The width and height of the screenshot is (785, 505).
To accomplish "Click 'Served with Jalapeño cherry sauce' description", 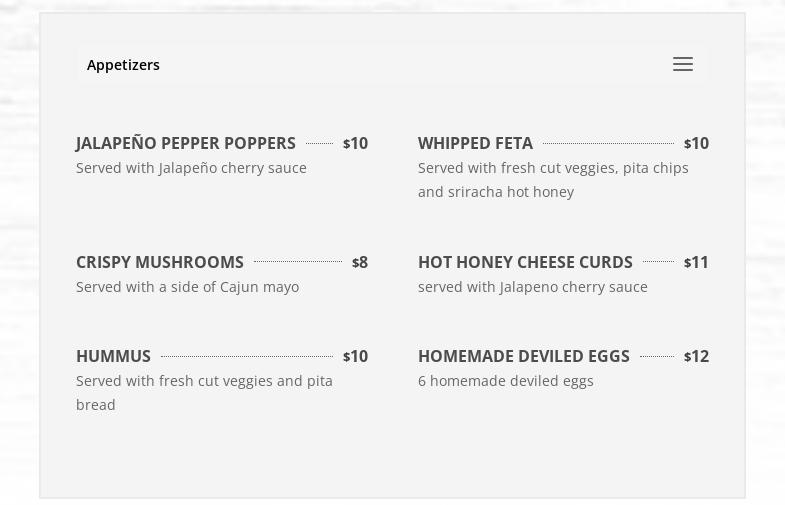I will pos(191,168).
